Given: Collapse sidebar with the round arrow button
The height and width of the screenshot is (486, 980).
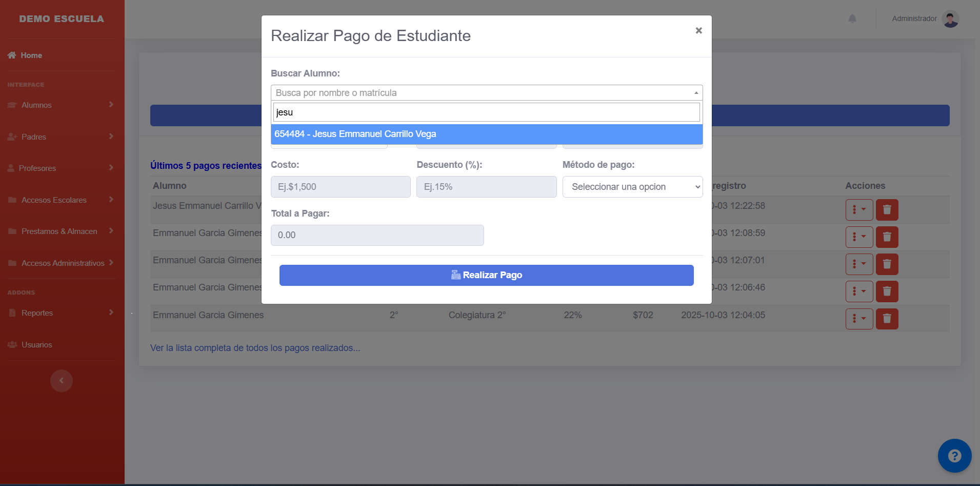Looking at the screenshot, I should (x=62, y=381).
